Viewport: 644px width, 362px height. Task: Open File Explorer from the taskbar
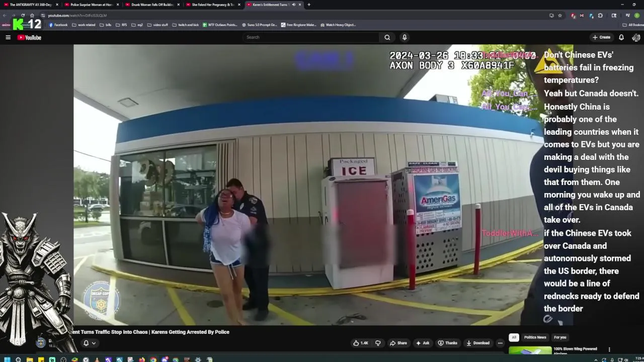pyautogui.click(x=30, y=359)
